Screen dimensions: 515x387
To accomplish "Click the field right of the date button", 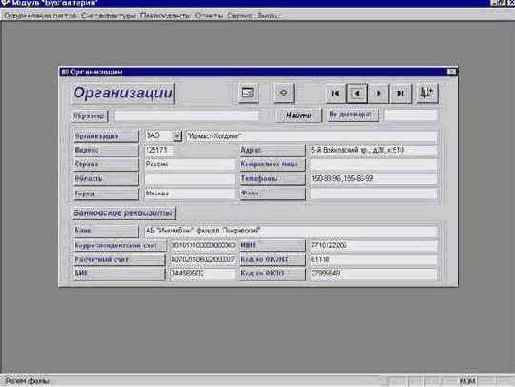I will 411,115.
